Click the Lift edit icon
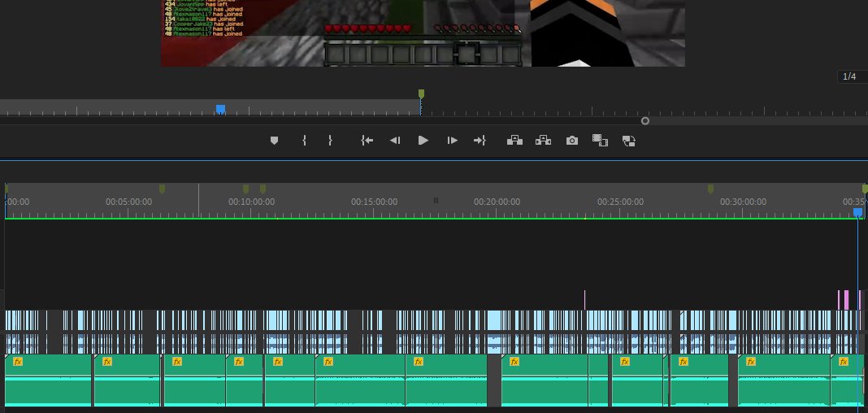This screenshot has width=868, height=413. coord(514,141)
